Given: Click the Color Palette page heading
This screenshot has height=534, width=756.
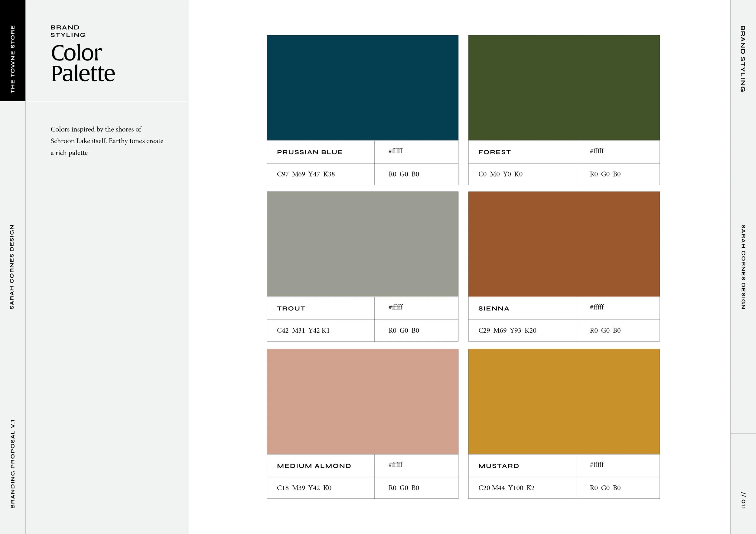Looking at the screenshot, I should tap(83, 63).
